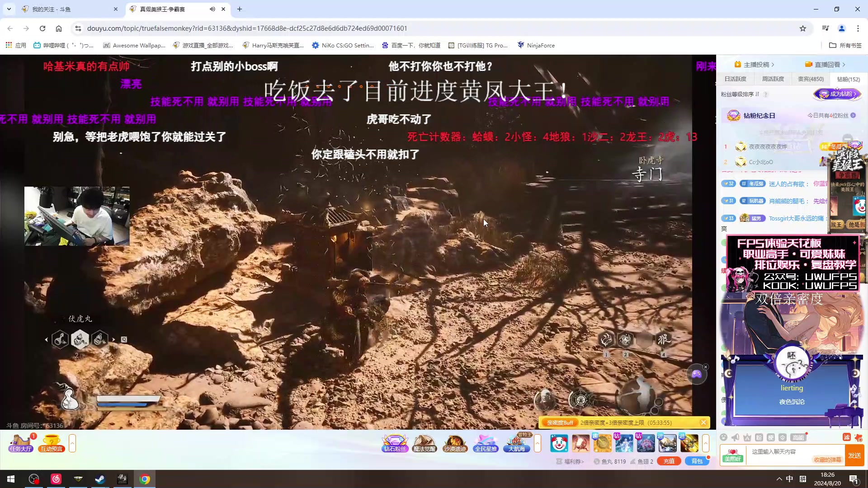Image resolution: width=868 pixels, height=488 pixels.
Task: Open the 钻石粉丝 diamond fan icon
Action: pyautogui.click(x=395, y=443)
